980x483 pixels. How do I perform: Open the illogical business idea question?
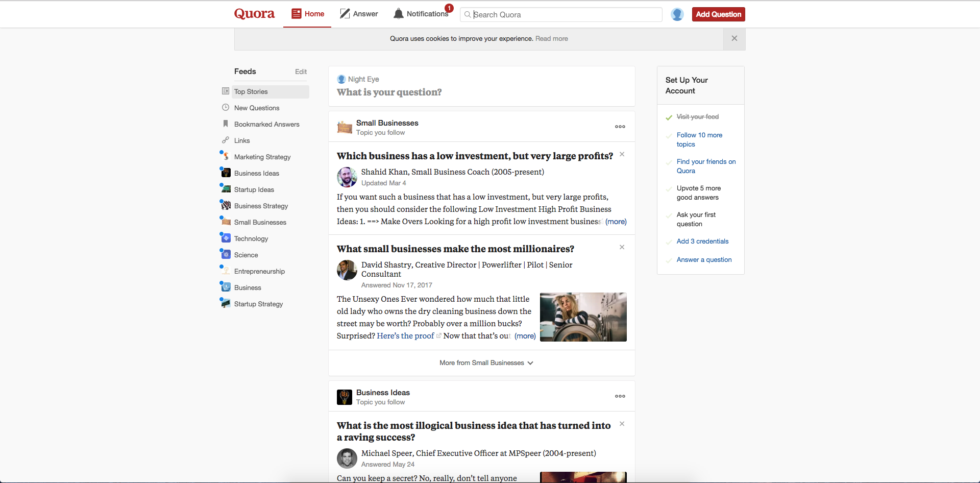tap(474, 431)
